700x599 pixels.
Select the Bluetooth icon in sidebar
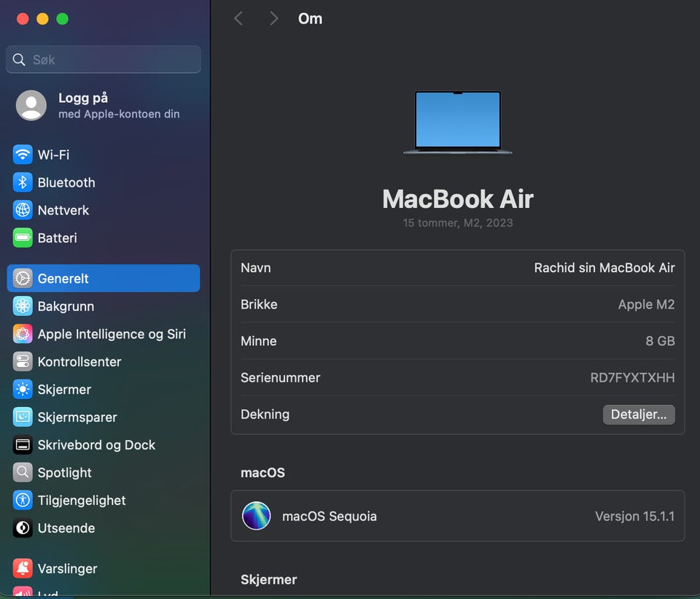pyautogui.click(x=23, y=182)
